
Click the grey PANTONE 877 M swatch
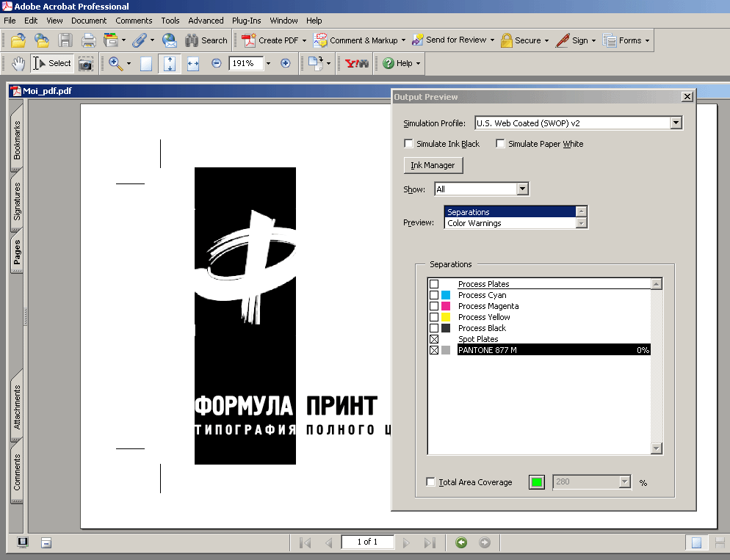(446, 350)
